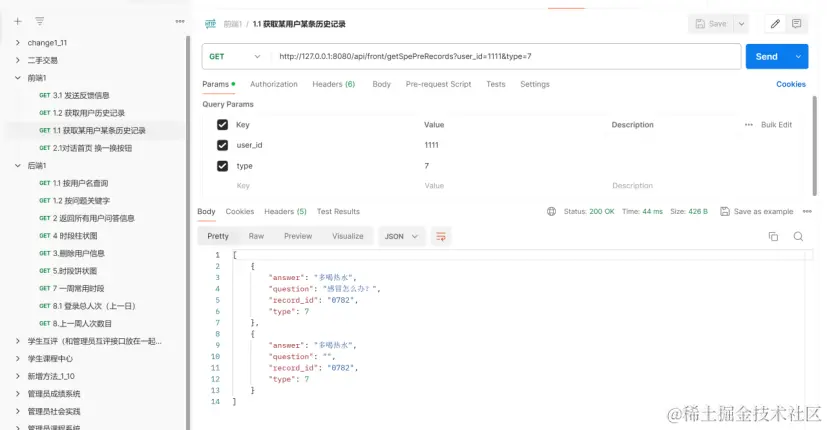Click the empty Key input row
828x430 pixels.
point(243,185)
